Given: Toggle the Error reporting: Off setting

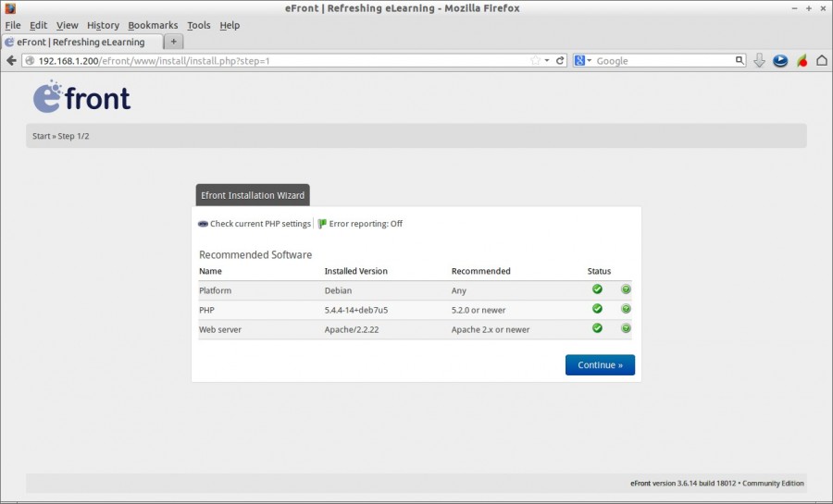Looking at the screenshot, I should pos(361,224).
